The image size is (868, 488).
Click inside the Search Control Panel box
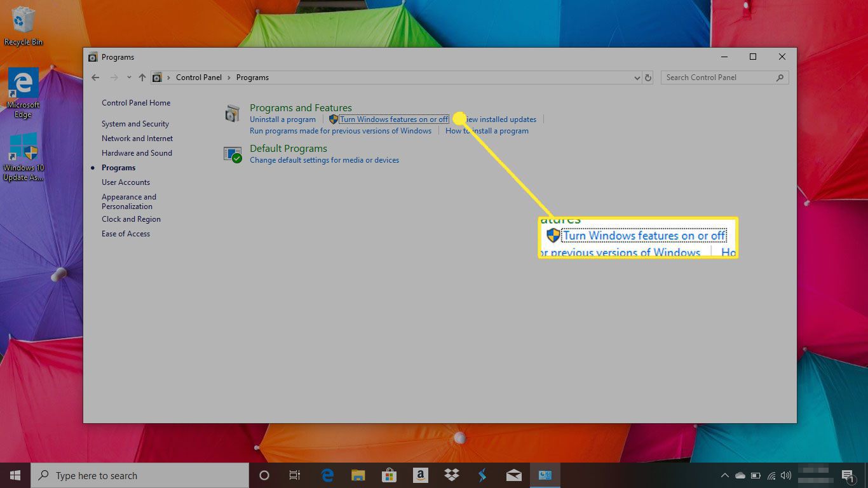(718, 78)
